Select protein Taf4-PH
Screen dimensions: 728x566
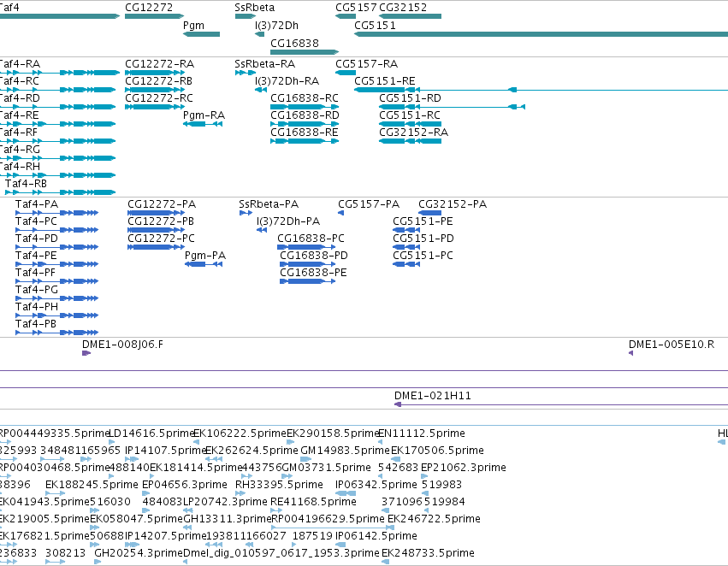tap(56, 315)
